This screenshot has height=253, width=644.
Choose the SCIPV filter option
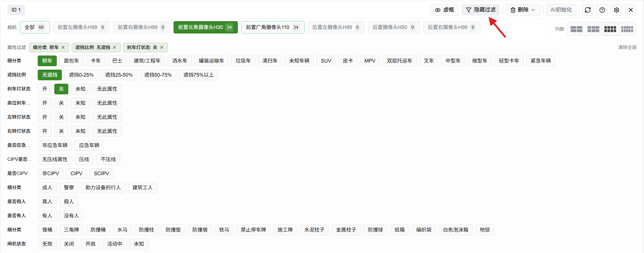tap(102, 174)
